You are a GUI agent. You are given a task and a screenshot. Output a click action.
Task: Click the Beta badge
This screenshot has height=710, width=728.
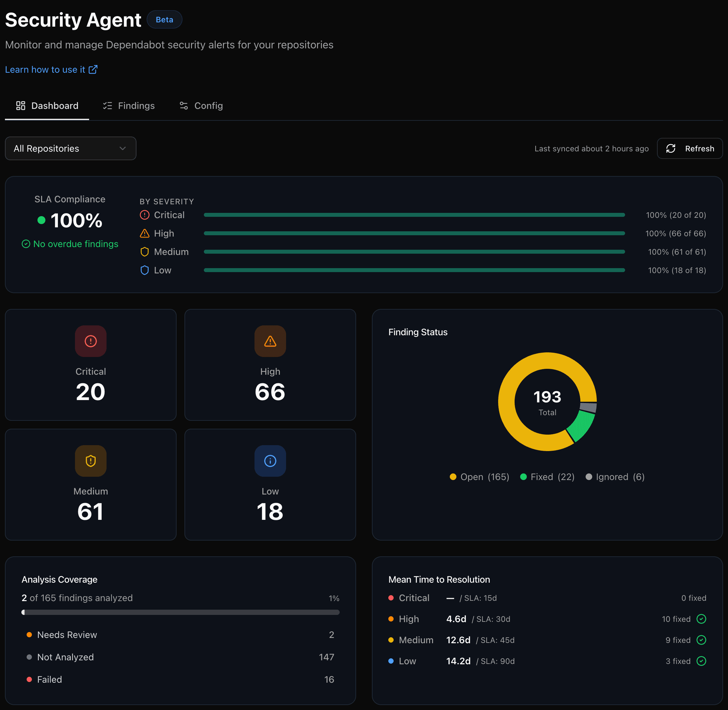click(164, 19)
